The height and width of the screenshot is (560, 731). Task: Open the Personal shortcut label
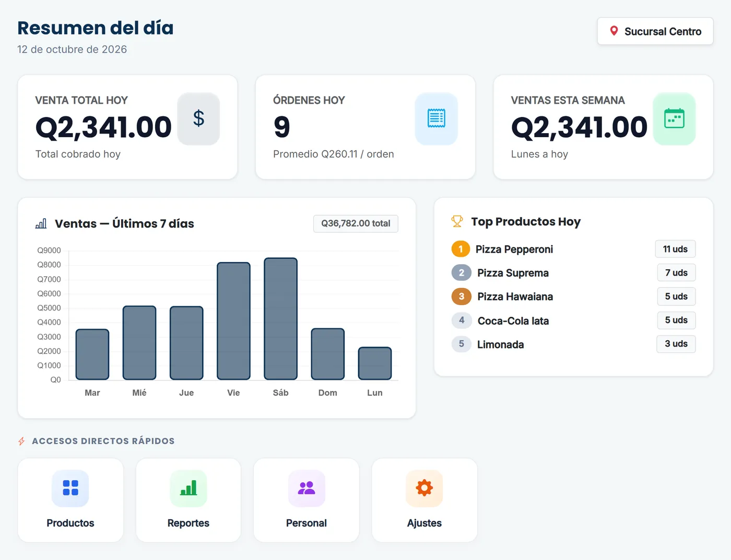306,523
